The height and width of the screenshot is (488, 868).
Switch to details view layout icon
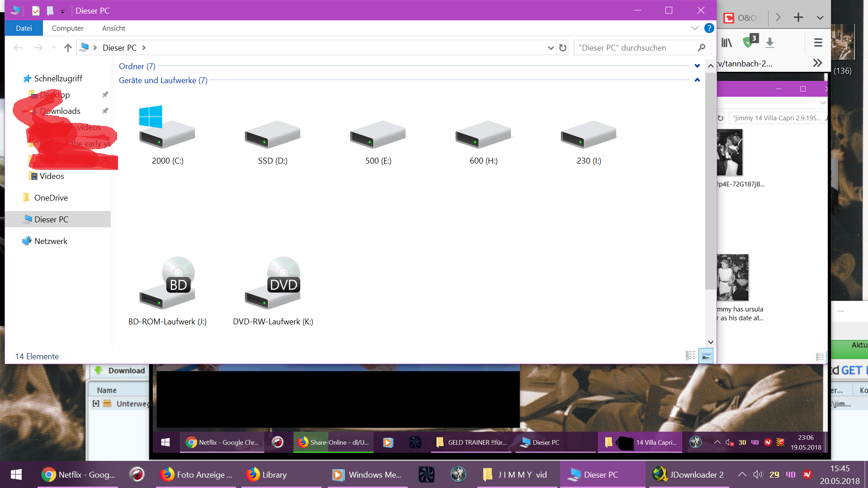click(x=690, y=356)
